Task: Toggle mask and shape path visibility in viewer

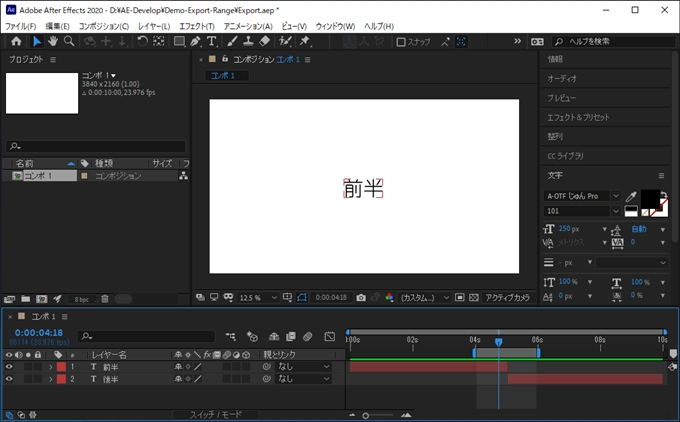Action: (x=302, y=298)
